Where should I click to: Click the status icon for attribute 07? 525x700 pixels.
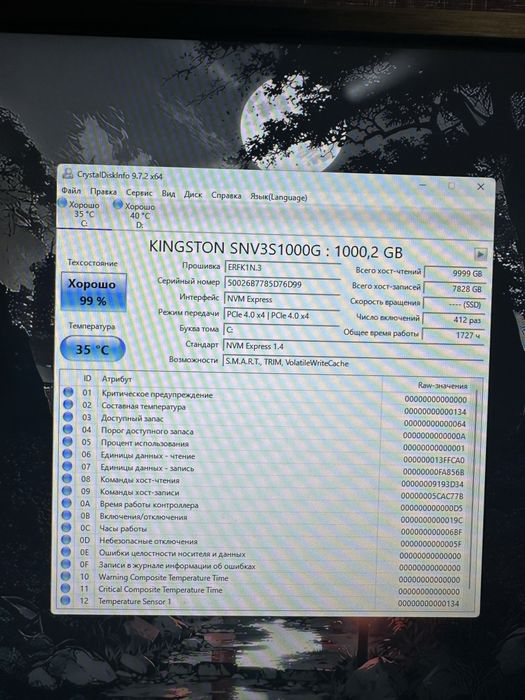(67, 466)
